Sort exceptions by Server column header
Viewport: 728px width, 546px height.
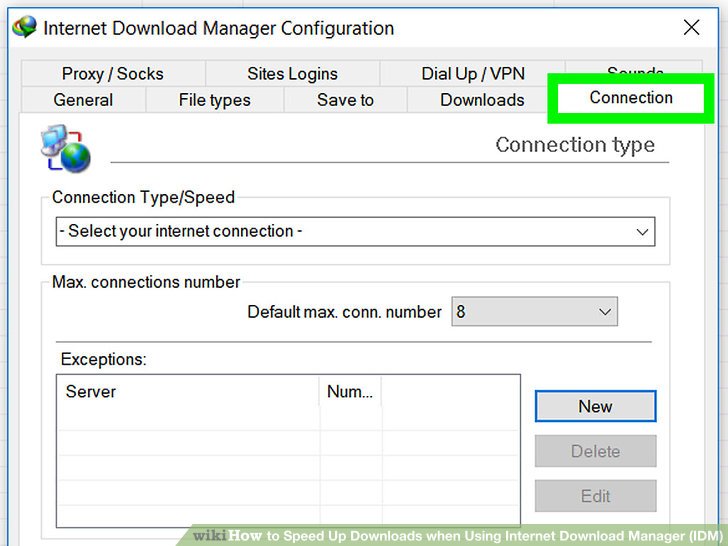tap(188, 391)
